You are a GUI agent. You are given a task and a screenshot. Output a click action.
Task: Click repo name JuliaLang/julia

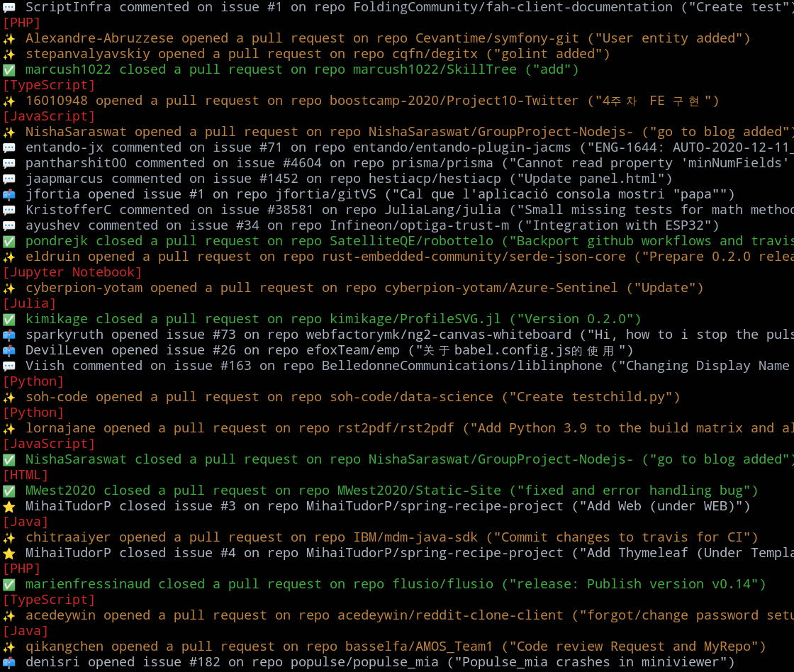(x=442, y=210)
